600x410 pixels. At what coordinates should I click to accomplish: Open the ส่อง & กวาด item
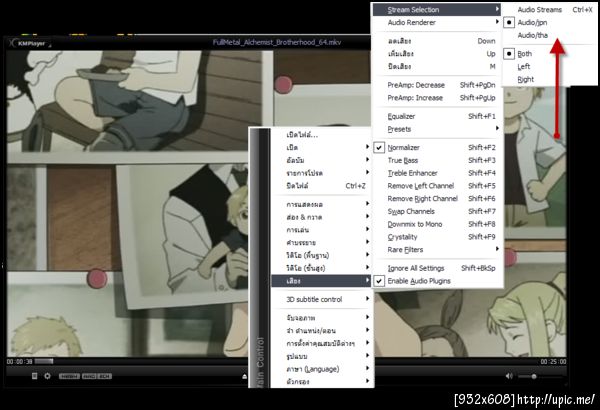tap(321, 217)
